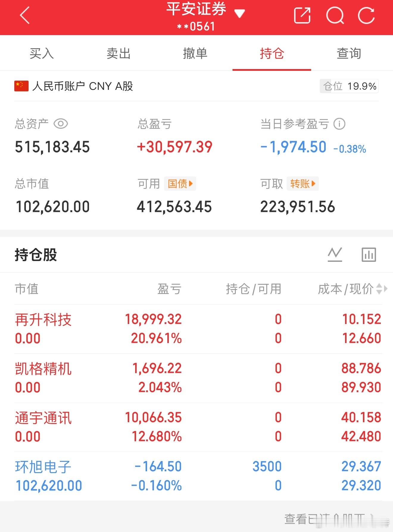Tap the back arrow icon
This screenshot has width=393, height=532.
pyautogui.click(x=25, y=15)
